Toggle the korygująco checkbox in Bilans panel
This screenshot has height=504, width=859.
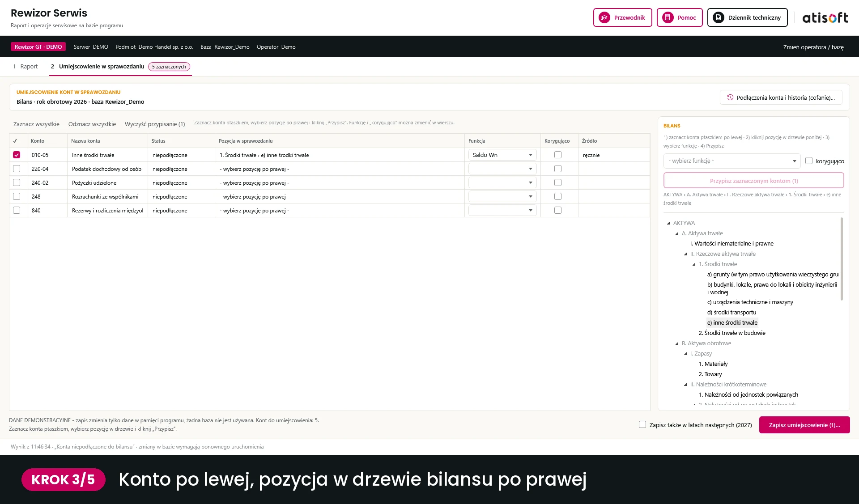point(809,161)
